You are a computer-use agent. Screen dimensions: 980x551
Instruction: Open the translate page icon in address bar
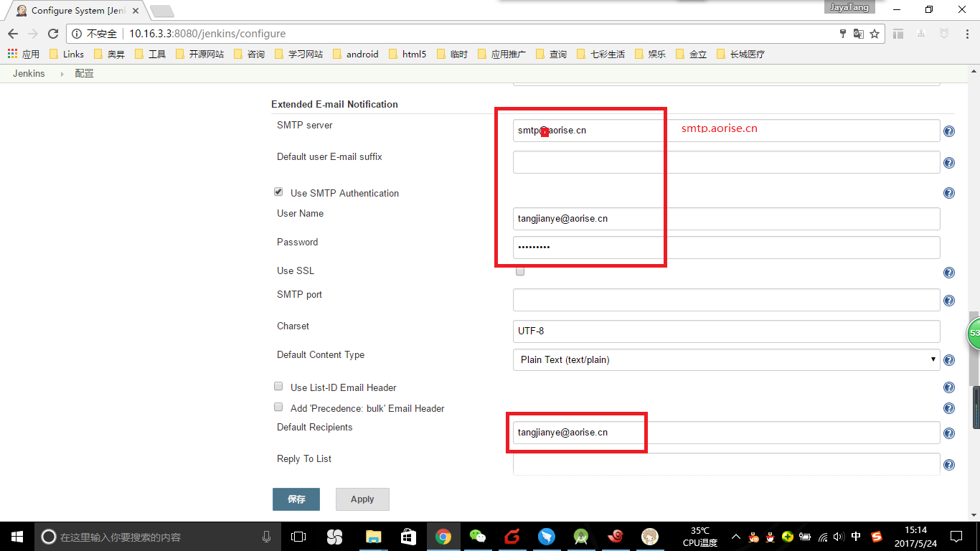859,34
